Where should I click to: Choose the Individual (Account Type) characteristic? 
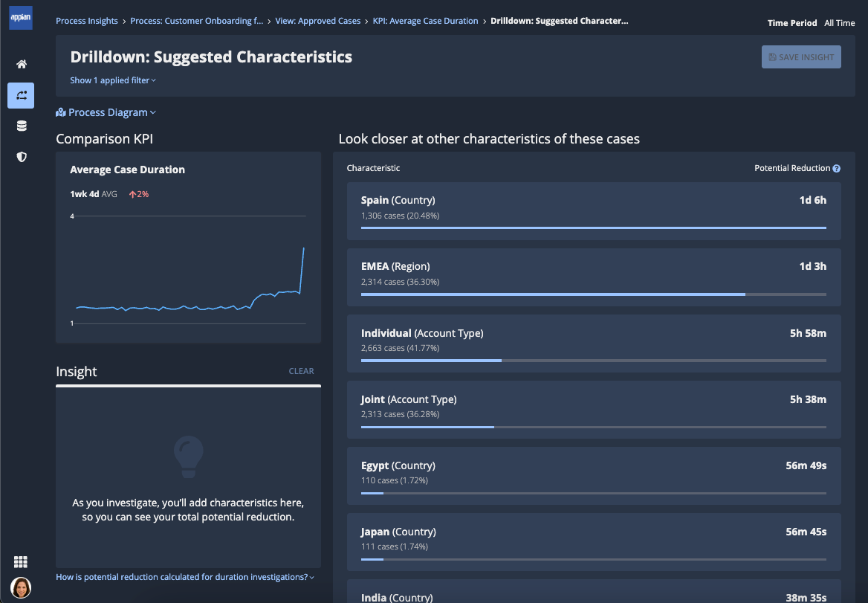pyautogui.click(x=594, y=344)
